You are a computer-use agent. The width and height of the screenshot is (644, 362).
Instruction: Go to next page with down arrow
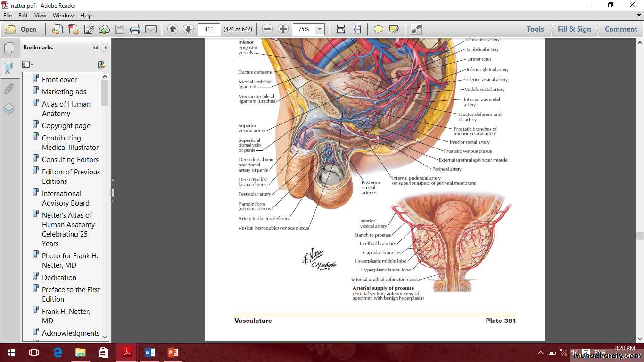click(188, 29)
